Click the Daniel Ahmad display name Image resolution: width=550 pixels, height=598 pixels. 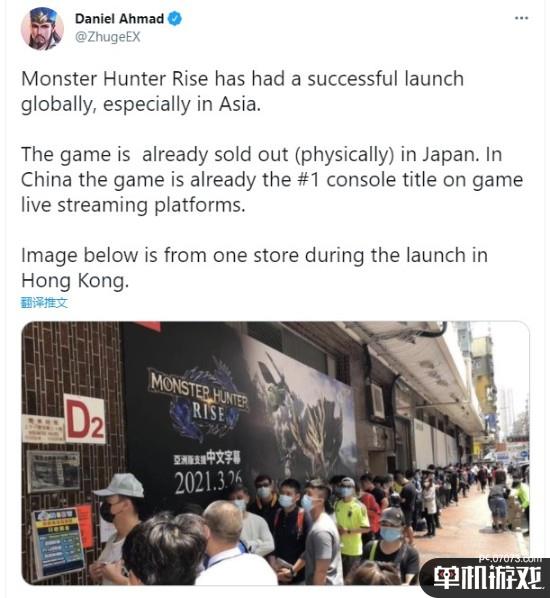(119, 18)
